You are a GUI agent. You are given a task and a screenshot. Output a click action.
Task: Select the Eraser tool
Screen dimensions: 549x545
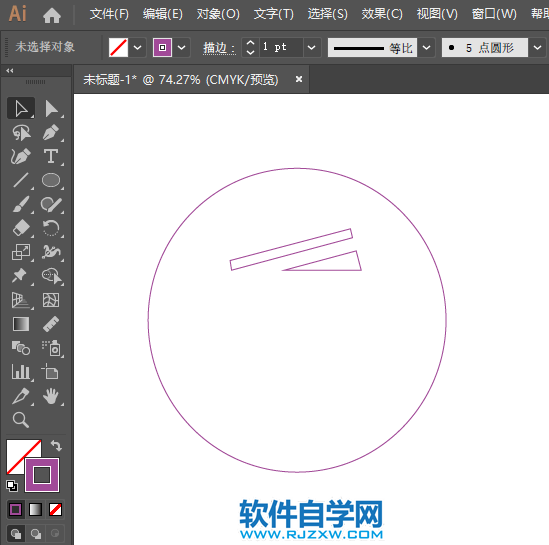[21, 228]
